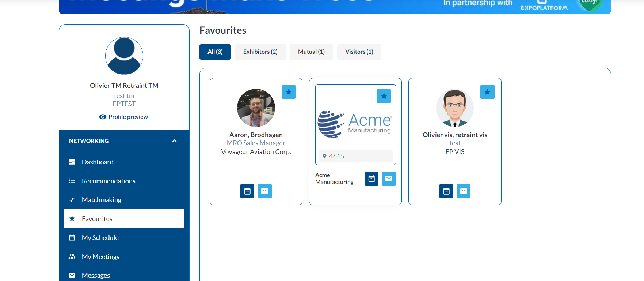Toggle favourite star on Olivier vis card
The image size is (644, 281).
click(487, 92)
